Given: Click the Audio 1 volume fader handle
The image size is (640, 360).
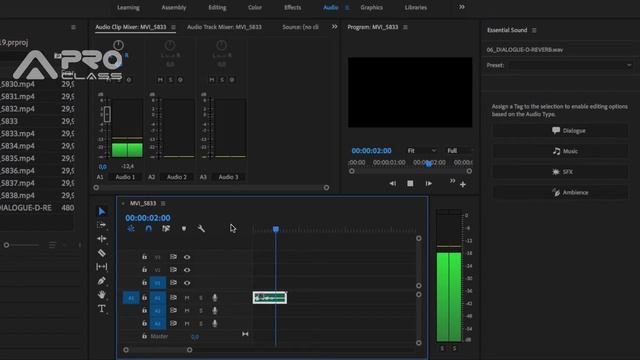Looking at the screenshot, I should pos(107,114).
